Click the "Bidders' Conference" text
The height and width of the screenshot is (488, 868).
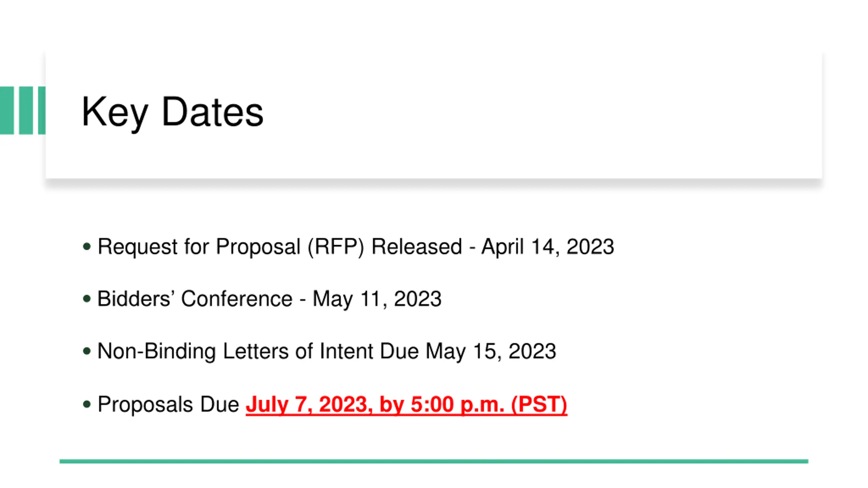(195, 299)
